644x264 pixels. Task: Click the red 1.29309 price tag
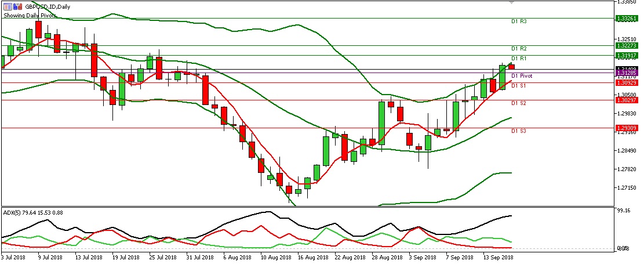[627, 128]
